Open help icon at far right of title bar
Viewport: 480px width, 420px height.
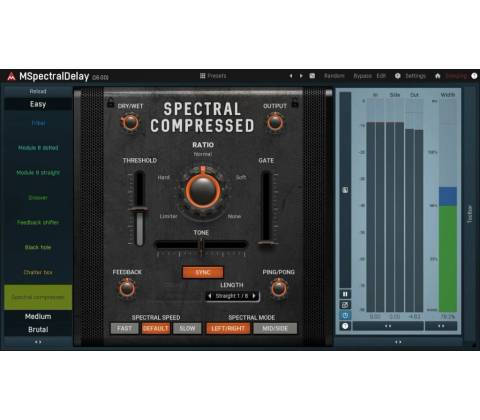(x=474, y=76)
